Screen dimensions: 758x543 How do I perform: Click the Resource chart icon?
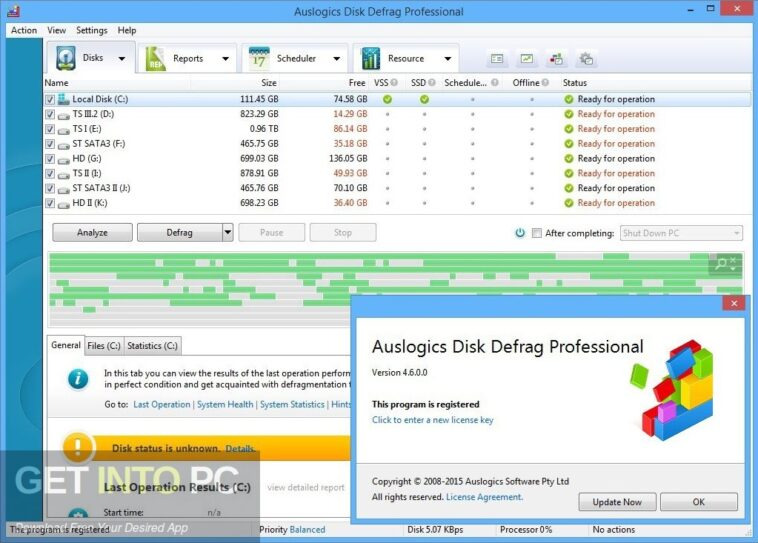[371, 59]
